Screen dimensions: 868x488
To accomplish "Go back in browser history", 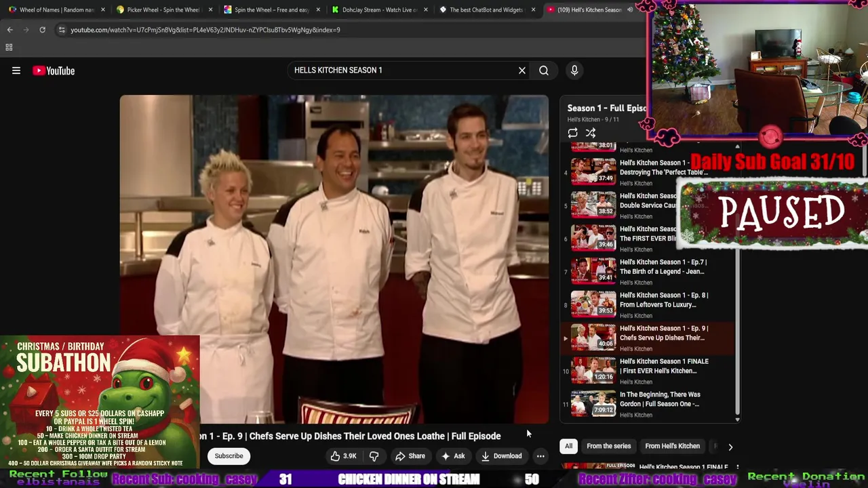I will (9, 30).
